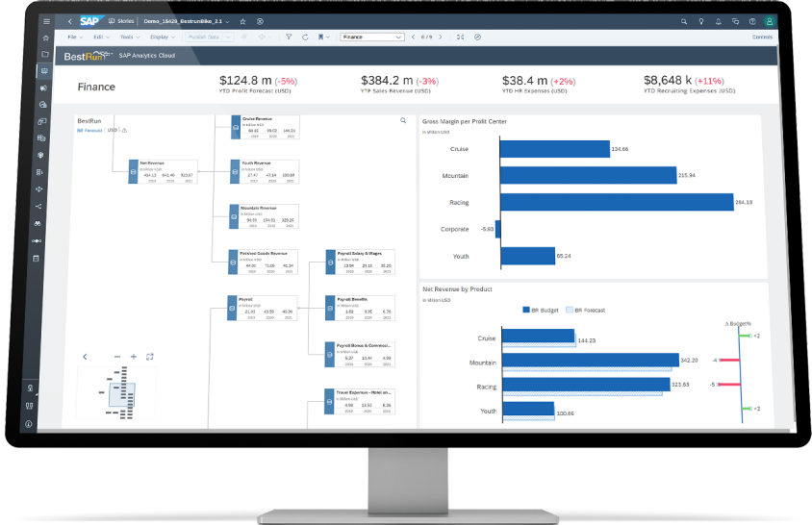Click the $124.8 m YTD Profit Forecast value
The height and width of the screenshot is (525, 812).
click(x=245, y=80)
